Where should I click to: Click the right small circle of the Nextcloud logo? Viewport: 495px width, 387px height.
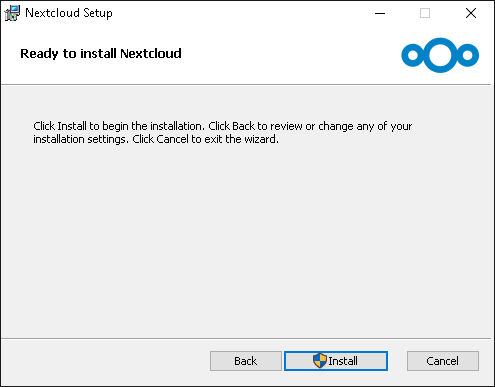pyautogui.click(x=468, y=55)
